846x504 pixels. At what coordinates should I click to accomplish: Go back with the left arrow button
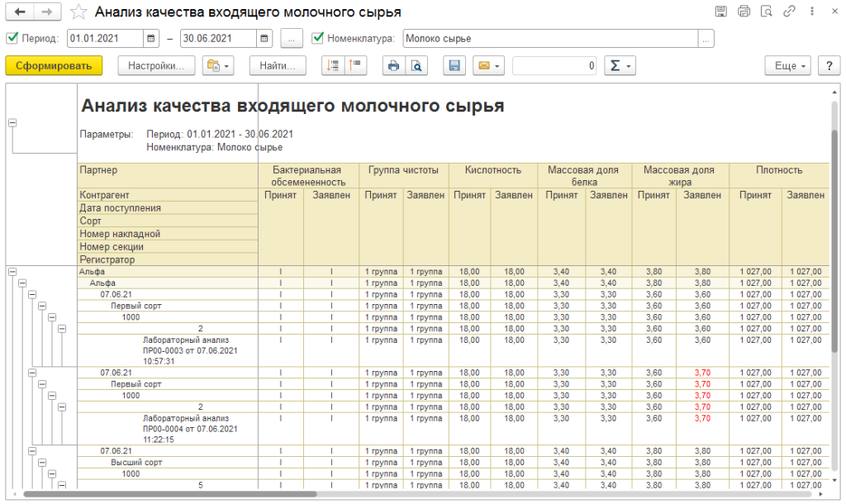click(20, 12)
